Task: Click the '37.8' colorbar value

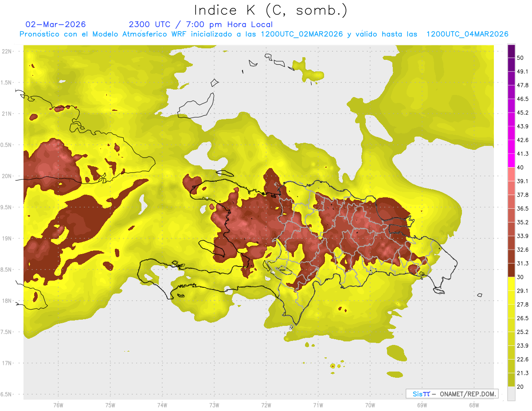Action: coord(523,195)
